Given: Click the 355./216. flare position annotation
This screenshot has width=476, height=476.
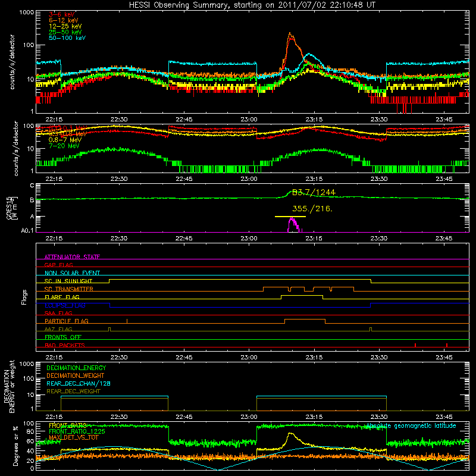Looking at the screenshot, I should [312, 209].
